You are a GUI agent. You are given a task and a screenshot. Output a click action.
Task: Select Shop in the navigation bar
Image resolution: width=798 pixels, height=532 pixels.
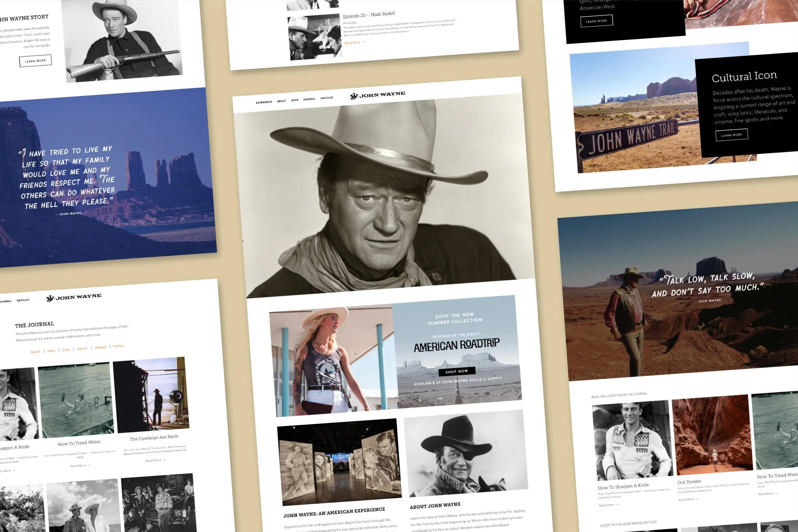coord(295,100)
